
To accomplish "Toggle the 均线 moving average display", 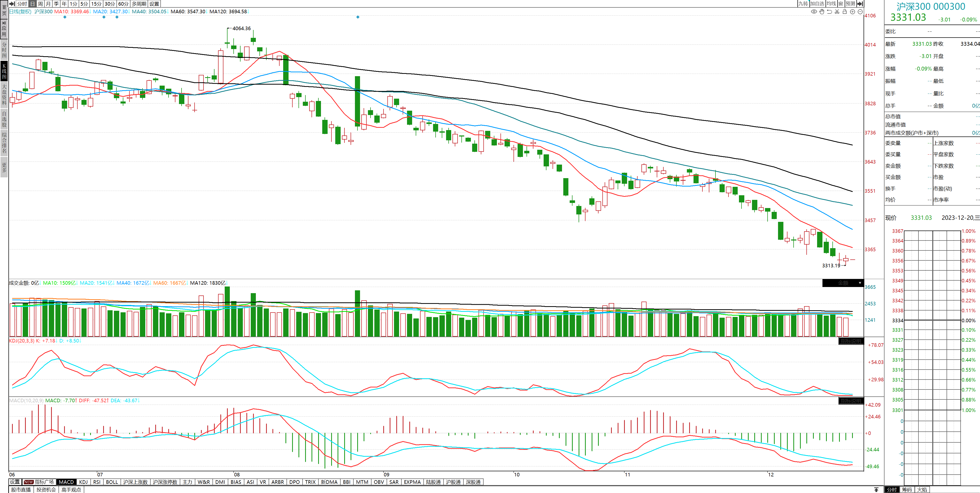I will 831,4.
